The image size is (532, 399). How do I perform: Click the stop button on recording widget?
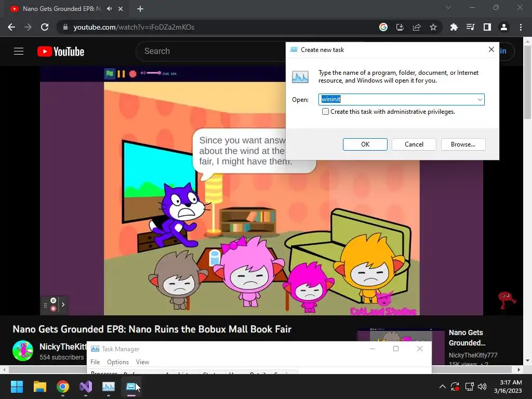(54, 309)
